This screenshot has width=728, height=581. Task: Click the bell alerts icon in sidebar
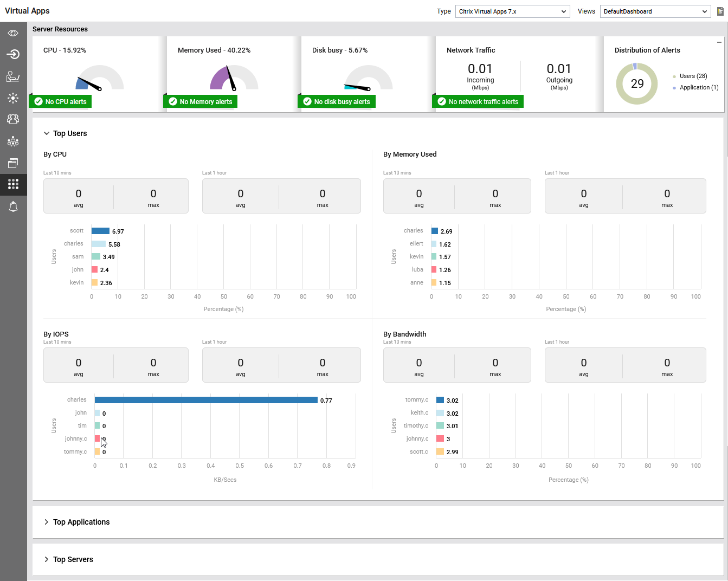[x=13, y=206]
